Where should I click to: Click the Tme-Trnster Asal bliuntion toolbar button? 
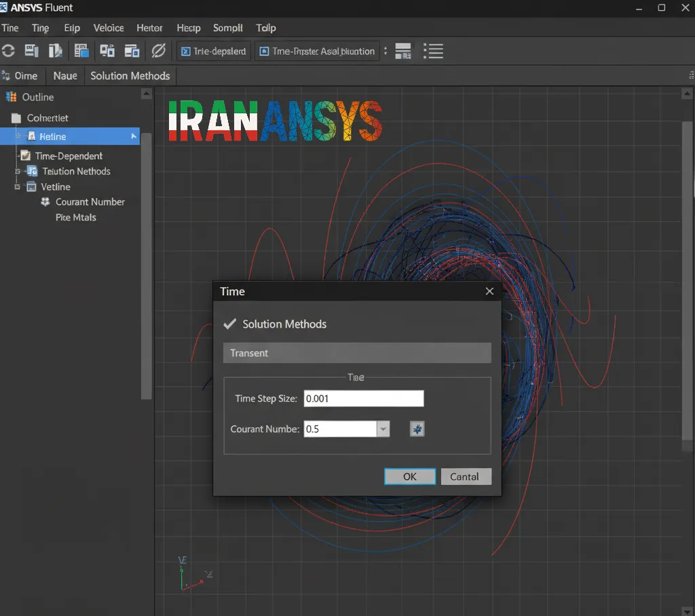point(318,52)
